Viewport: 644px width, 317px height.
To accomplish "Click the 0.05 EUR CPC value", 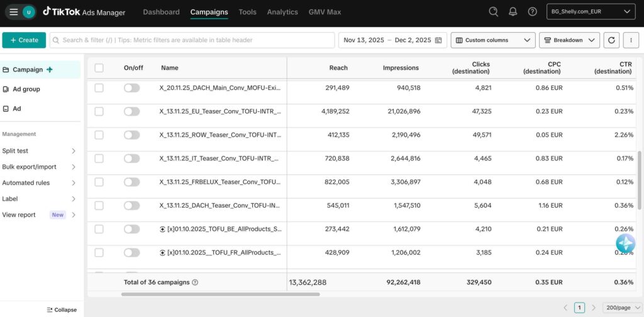I will point(549,135).
